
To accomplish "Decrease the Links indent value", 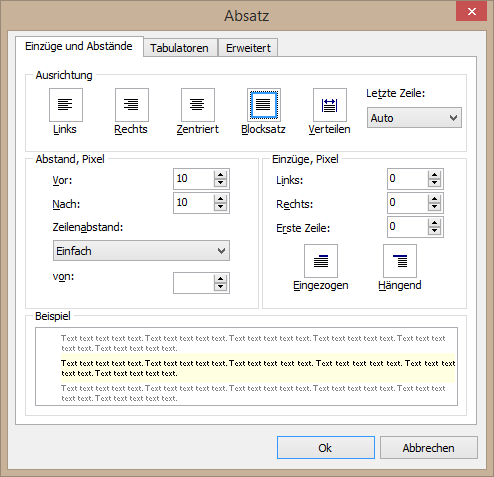I will 434,183.
